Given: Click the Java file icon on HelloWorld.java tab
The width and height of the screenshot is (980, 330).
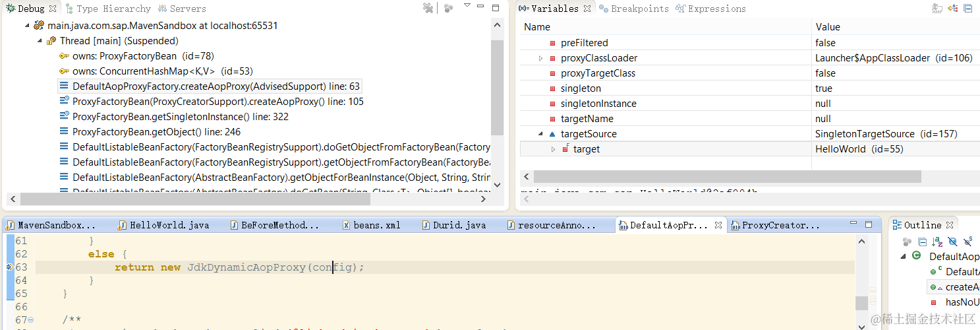Looking at the screenshot, I should pyautogui.click(x=122, y=225).
